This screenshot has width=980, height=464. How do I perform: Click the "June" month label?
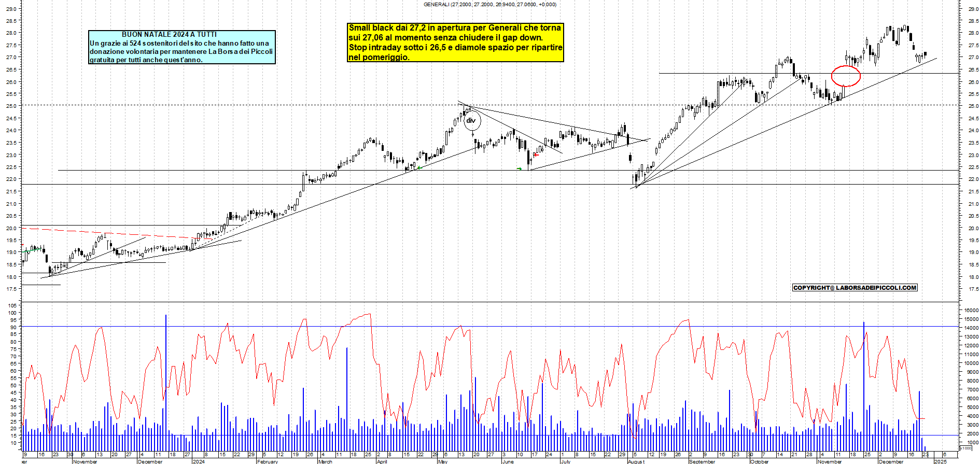click(508, 461)
